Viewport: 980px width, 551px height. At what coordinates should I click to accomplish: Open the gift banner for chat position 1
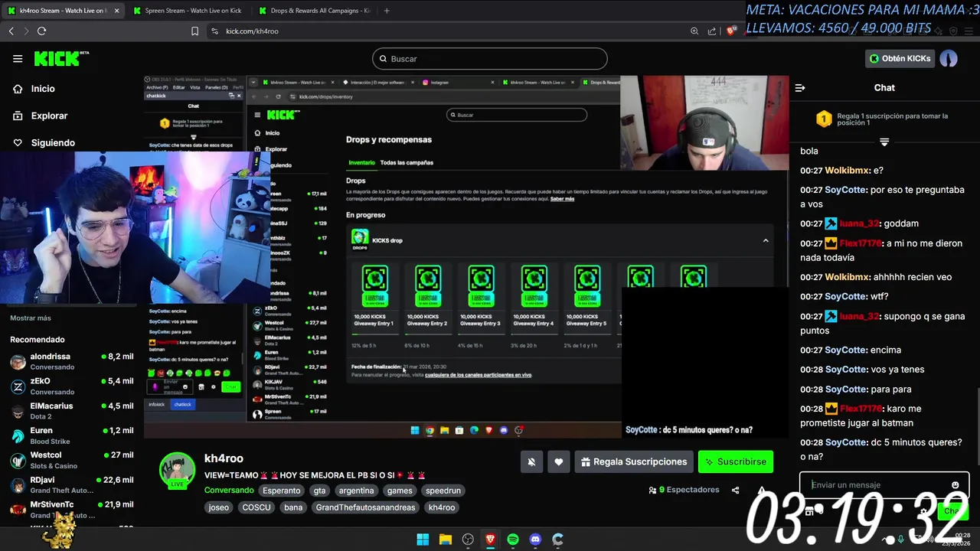pos(884,119)
